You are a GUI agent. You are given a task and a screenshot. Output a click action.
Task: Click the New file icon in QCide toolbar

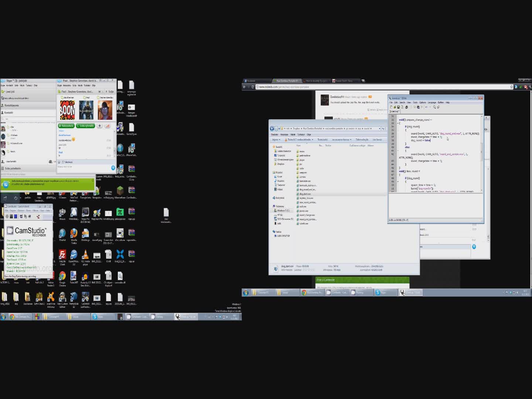[x=391, y=107]
